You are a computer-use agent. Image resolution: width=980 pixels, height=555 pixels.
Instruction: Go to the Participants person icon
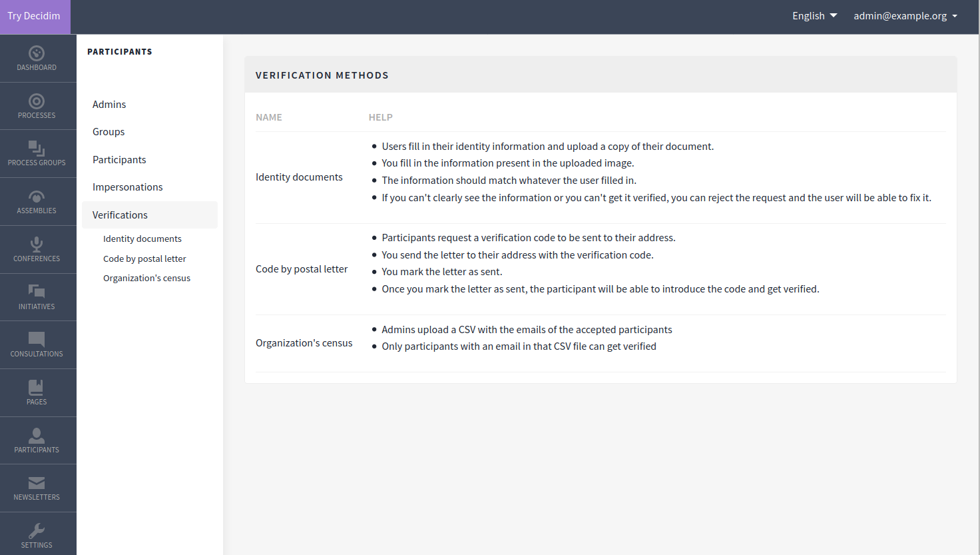point(37,436)
